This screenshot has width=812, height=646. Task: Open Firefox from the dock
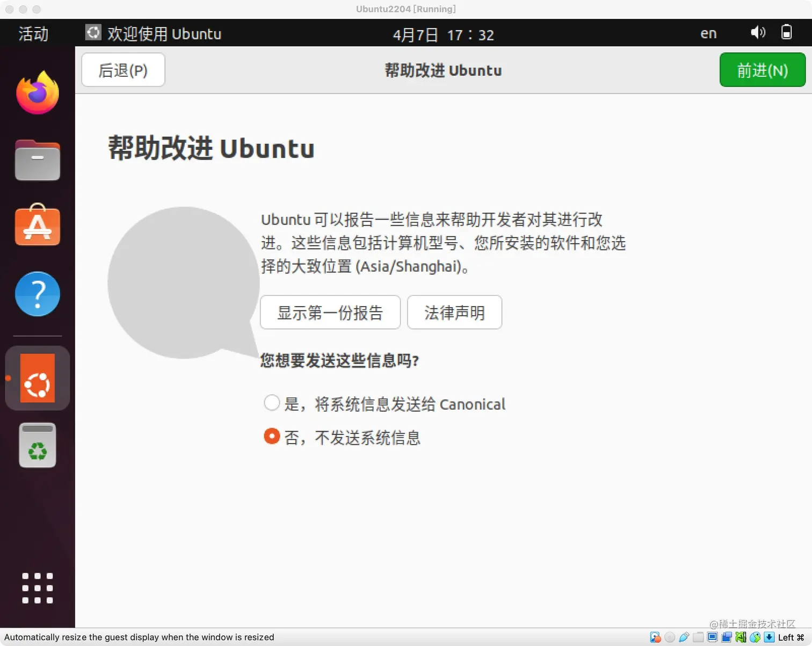[38, 92]
